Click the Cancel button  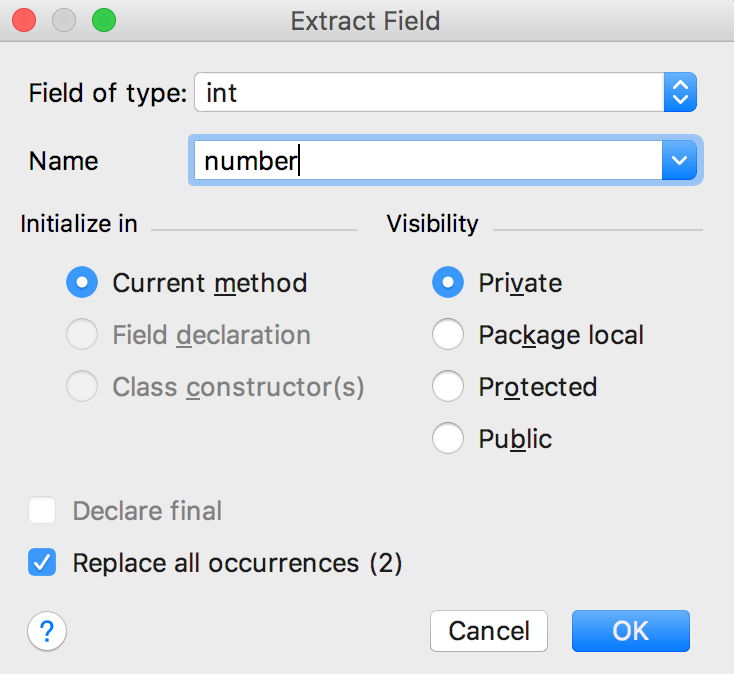coord(489,631)
